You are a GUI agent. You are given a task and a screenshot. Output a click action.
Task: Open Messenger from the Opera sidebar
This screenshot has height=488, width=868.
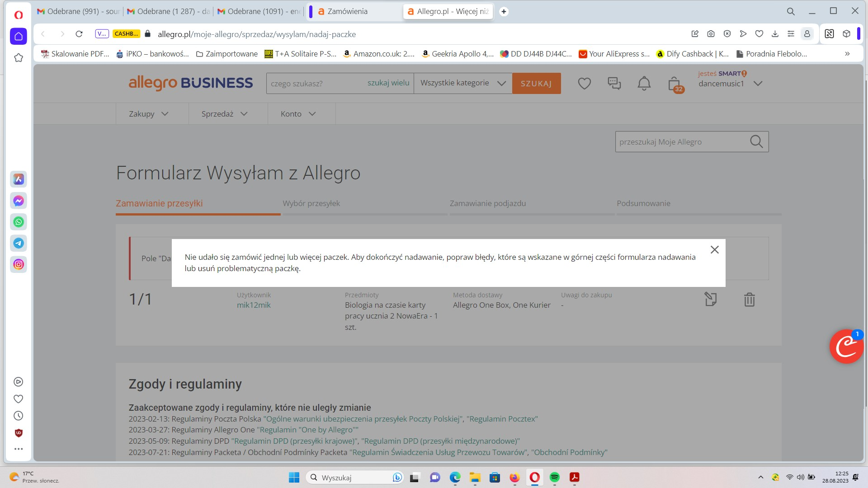click(19, 201)
